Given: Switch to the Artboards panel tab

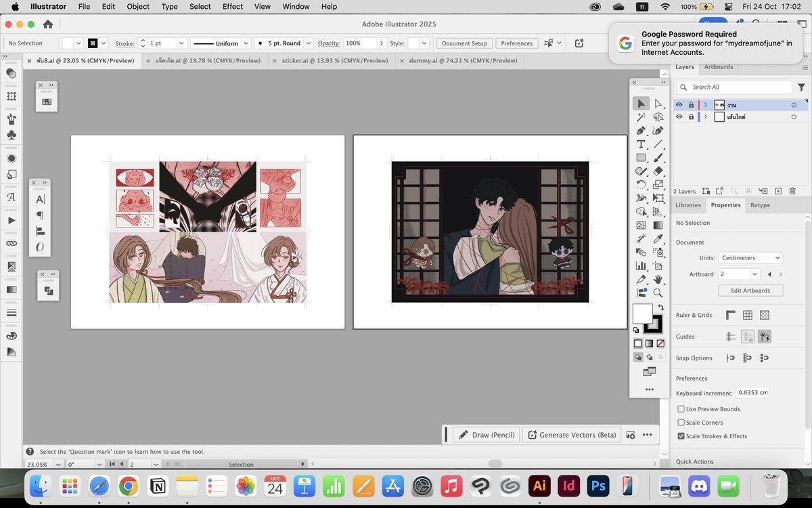Looking at the screenshot, I should (719, 67).
